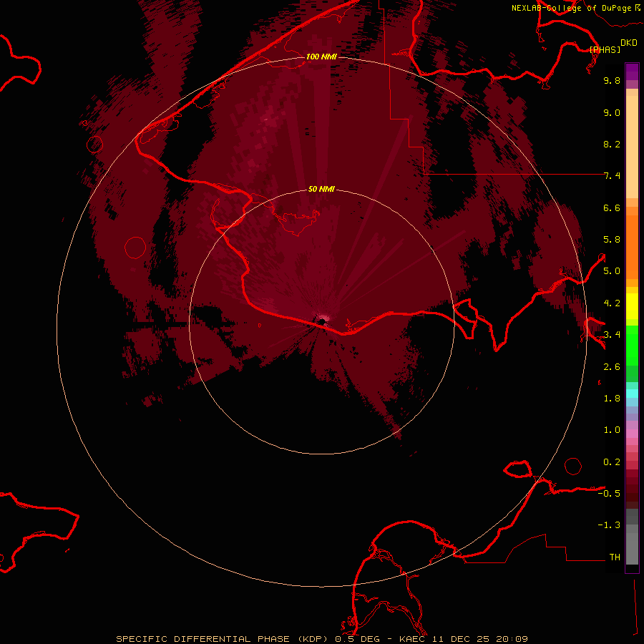Pick the pink segment of the color bar
The height and width of the screenshot is (644, 644).
tap(632, 434)
